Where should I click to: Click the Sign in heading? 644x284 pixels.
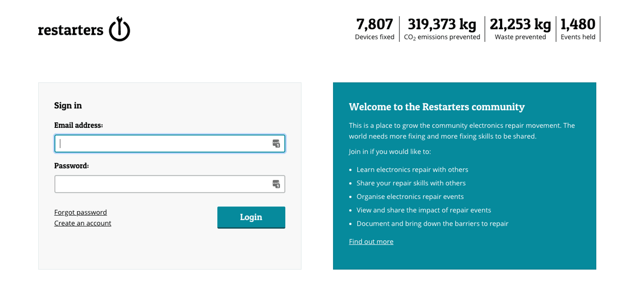point(68,105)
